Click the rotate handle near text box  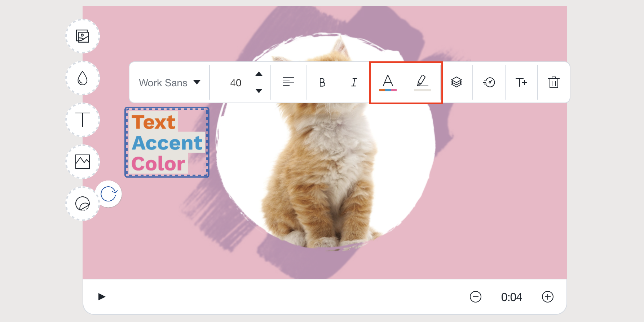click(x=109, y=194)
